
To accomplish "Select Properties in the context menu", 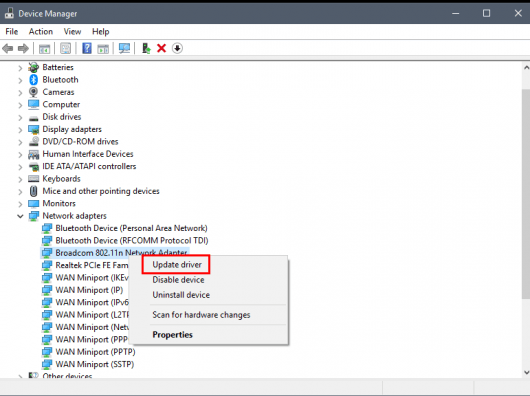I will [x=172, y=335].
